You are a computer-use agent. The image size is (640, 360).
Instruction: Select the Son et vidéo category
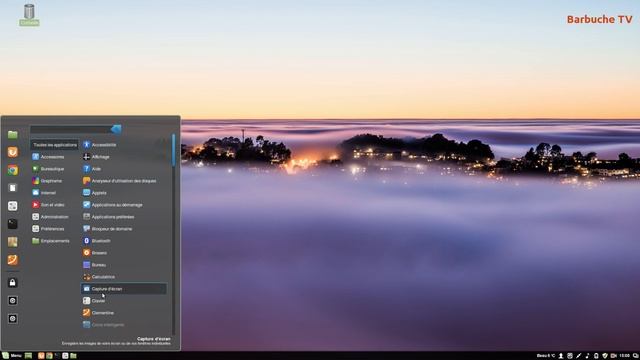48,204
